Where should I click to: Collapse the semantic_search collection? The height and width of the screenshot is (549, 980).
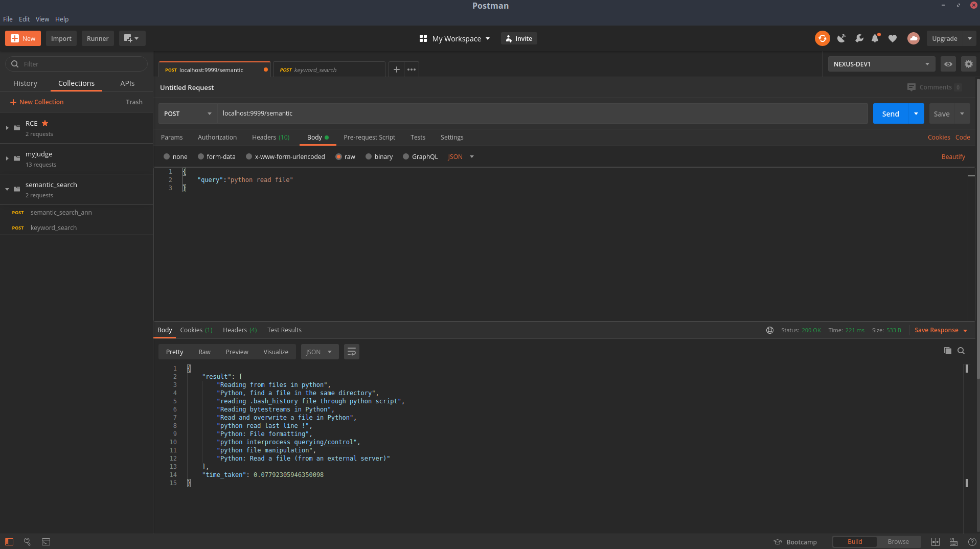[x=7, y=189]
